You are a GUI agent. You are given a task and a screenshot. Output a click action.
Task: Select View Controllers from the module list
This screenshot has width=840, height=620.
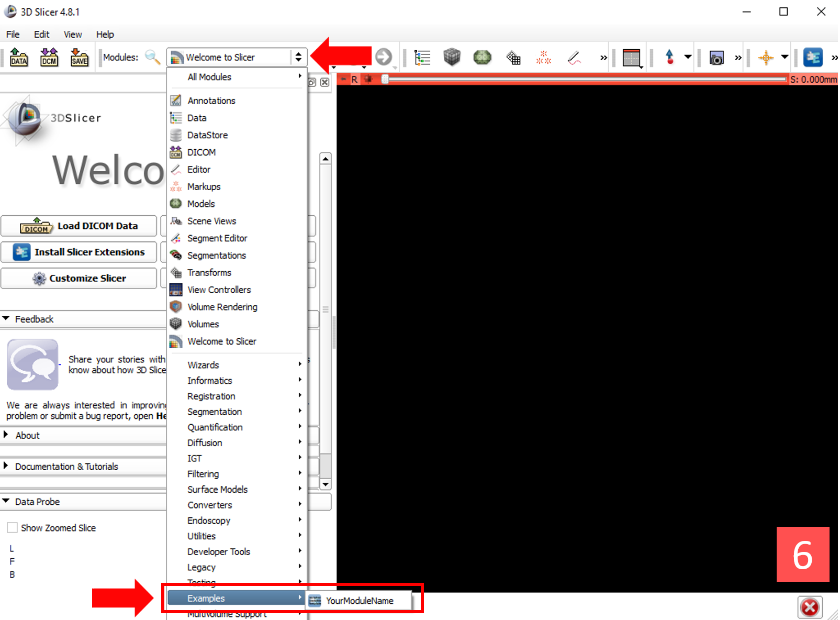[237, 290]
